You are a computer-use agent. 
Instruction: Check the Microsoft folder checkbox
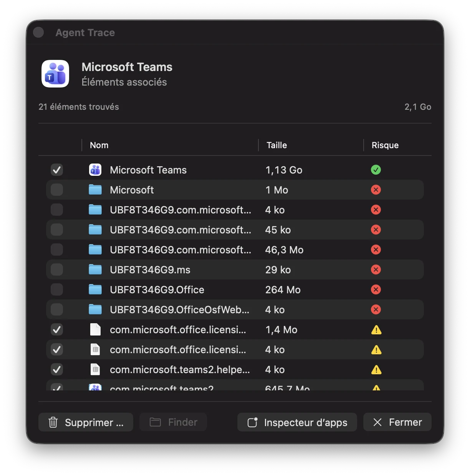[57, 190]
